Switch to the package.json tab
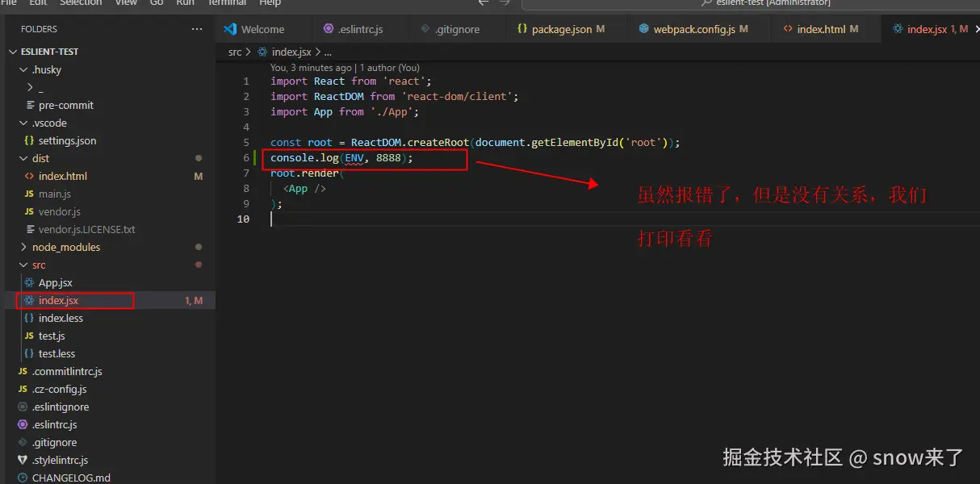 click(x=565, y=29)
